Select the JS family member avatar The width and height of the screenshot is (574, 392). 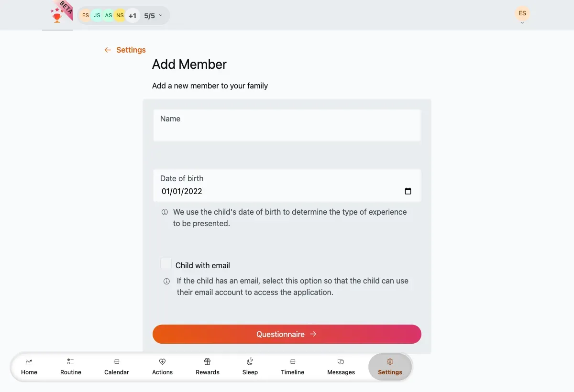[97, 16]
